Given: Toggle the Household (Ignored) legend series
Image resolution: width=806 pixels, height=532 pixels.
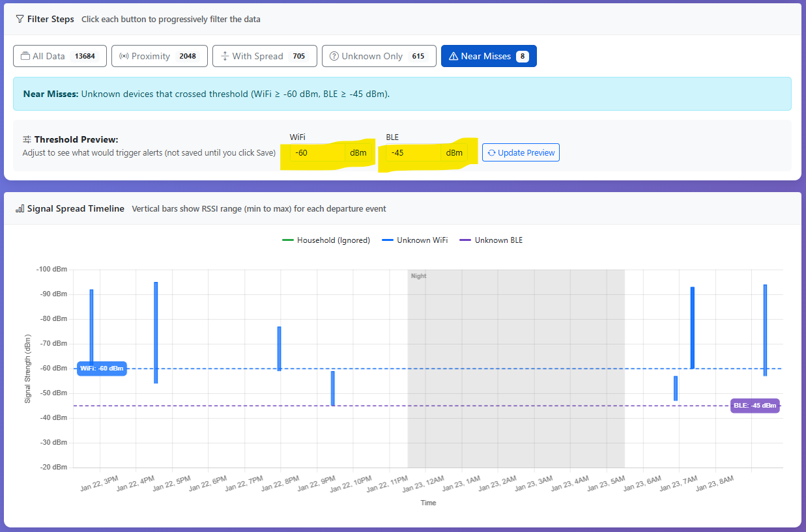Looking at the screenshot, I should click(x=326, y=240).
